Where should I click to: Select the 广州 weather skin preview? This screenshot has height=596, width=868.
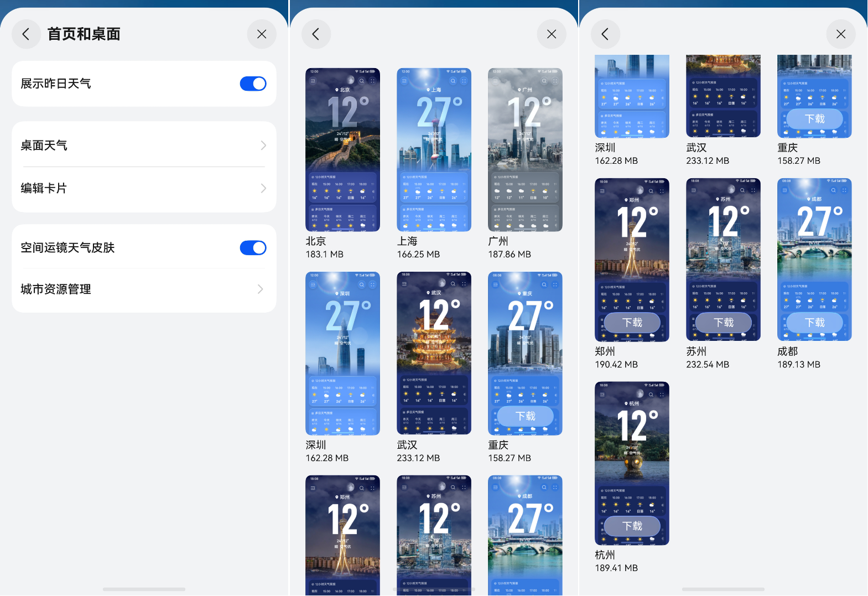(x=525, y=149)
